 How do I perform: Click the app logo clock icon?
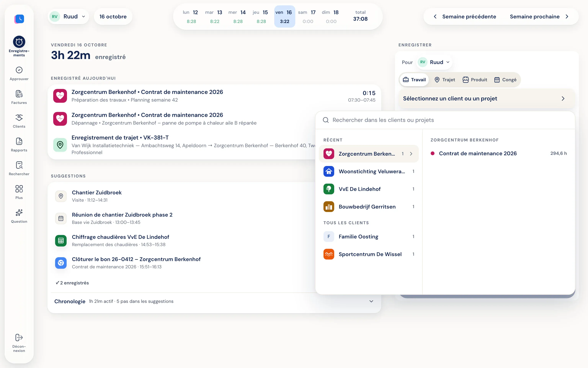tap(19, 19)
